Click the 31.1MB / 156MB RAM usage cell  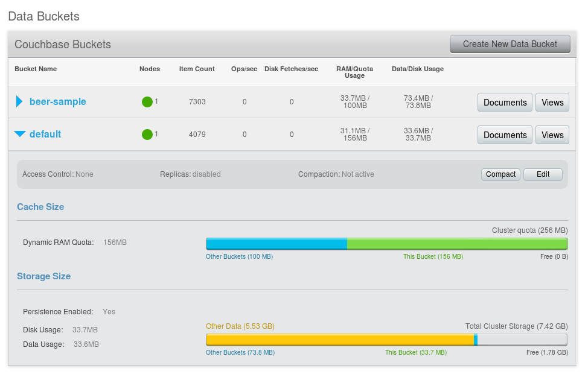point(355,134)
